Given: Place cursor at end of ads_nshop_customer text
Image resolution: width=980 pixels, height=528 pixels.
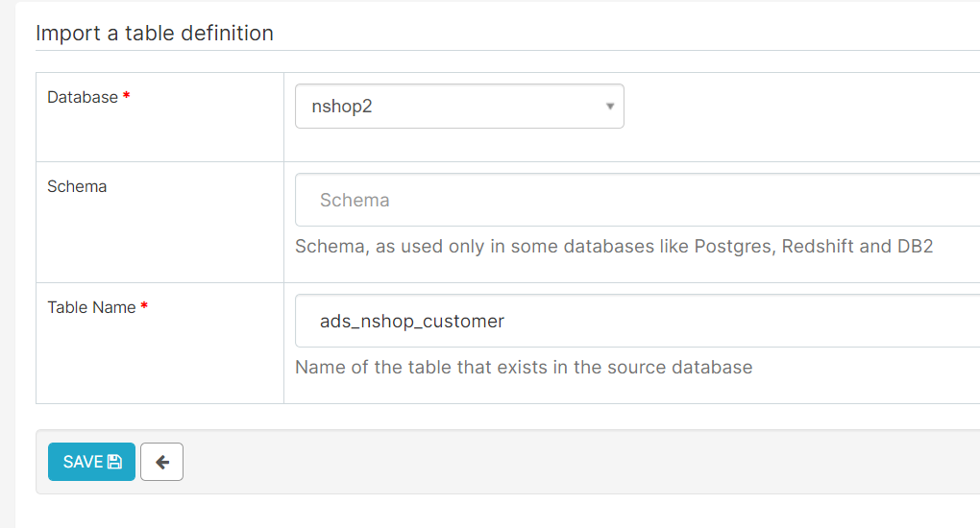Looking at the screenshot, I should 504,322.
